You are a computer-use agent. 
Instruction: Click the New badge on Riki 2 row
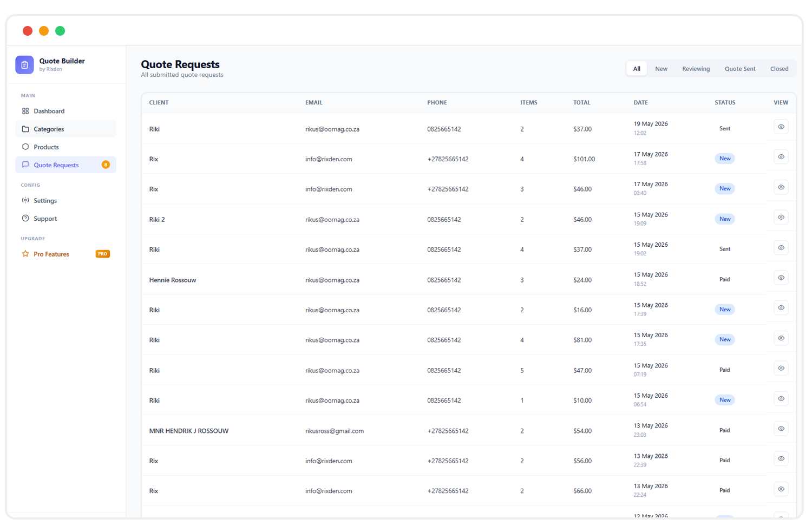point(725,219)
